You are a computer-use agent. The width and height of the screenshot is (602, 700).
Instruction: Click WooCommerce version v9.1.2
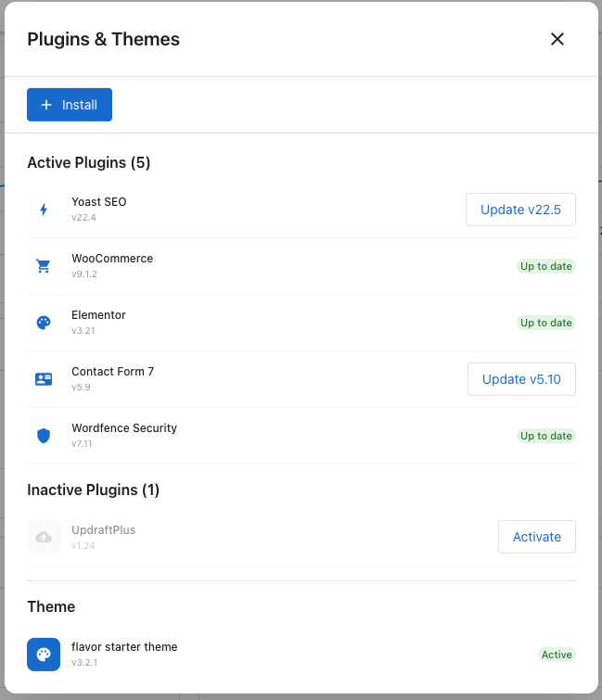[84, 274]
